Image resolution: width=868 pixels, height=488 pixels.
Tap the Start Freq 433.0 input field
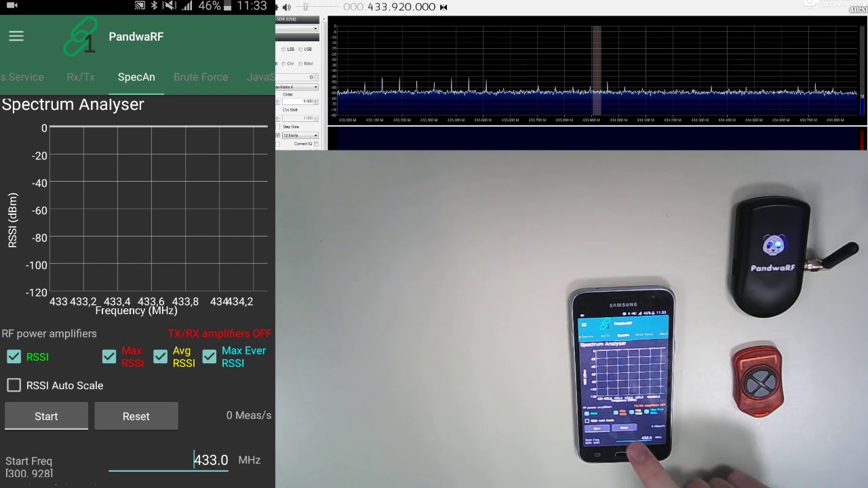168,460
